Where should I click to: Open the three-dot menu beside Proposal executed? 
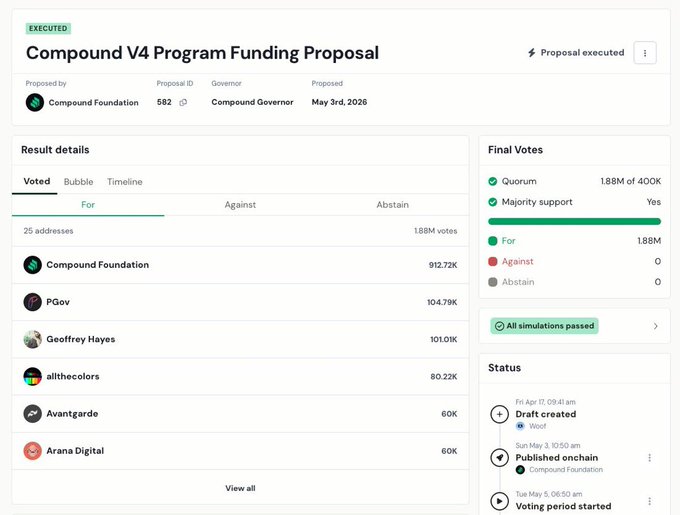click(645, 53)
